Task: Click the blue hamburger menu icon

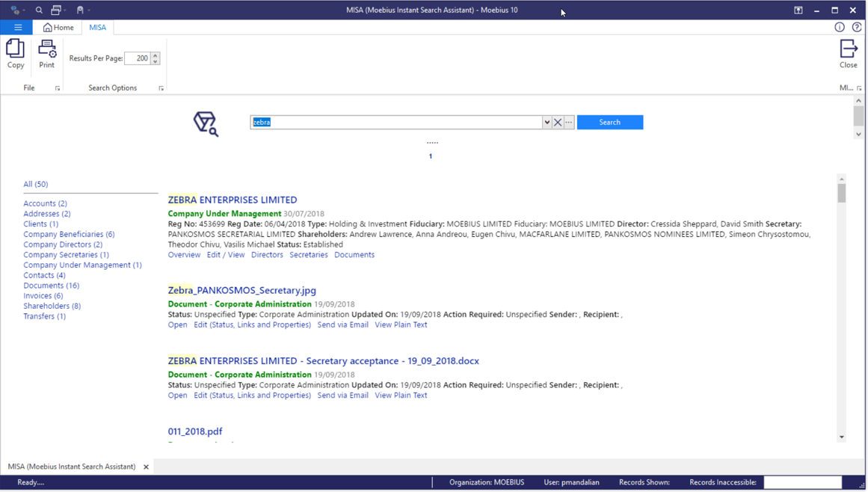Action: pyautogui.click(x=17, y=27)
